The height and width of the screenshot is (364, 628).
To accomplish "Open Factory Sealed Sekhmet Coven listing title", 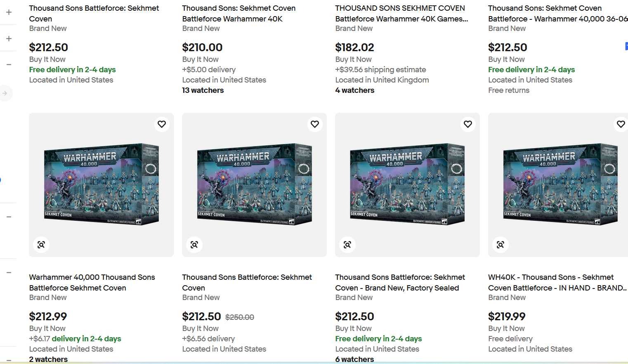I will (400, 282).
